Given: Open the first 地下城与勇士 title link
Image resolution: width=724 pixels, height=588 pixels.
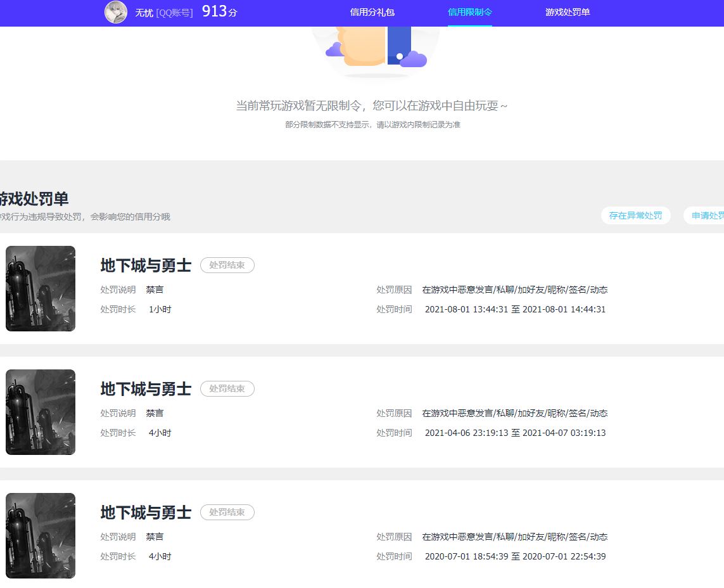Looking at the screenshot, I should (x=146, y=265).
